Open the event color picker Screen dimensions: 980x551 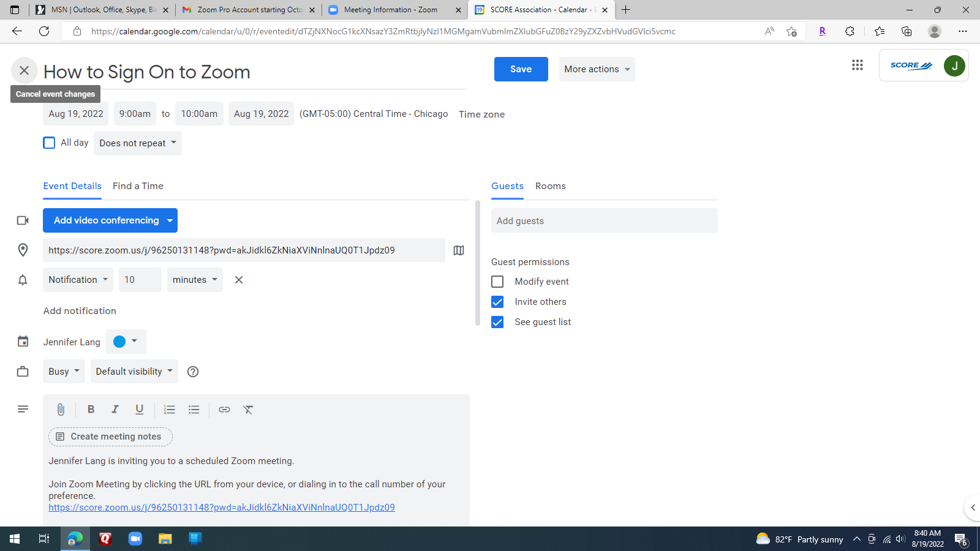pos(126,342)
